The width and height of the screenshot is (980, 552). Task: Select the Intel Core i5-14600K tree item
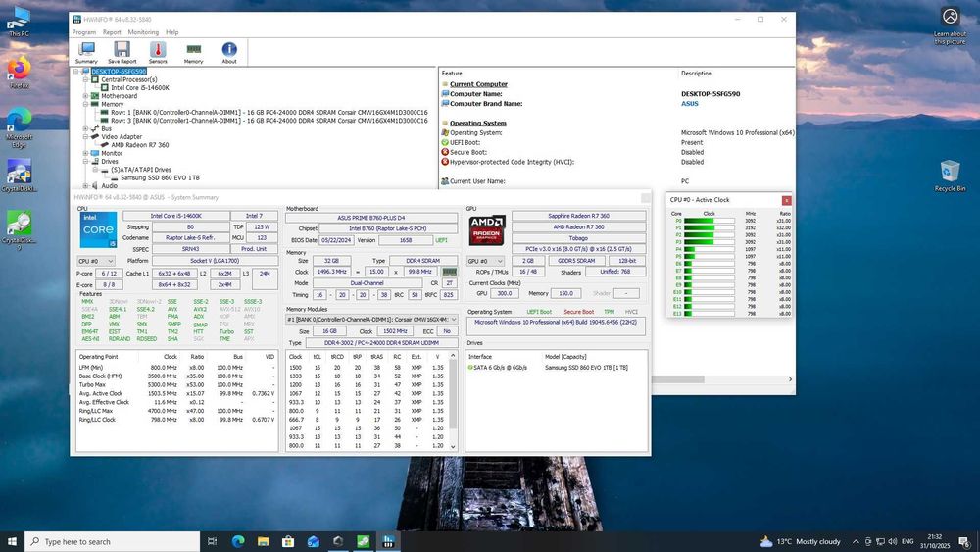(140, 88)
